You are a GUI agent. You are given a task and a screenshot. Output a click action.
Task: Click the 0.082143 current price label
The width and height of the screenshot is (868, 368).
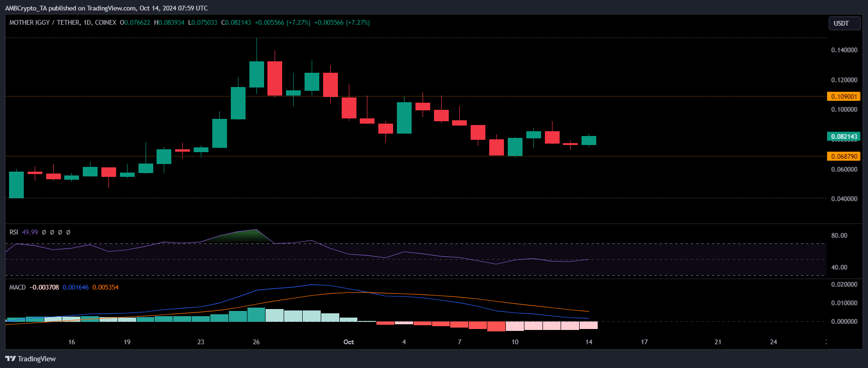click(x=844, y=136)
